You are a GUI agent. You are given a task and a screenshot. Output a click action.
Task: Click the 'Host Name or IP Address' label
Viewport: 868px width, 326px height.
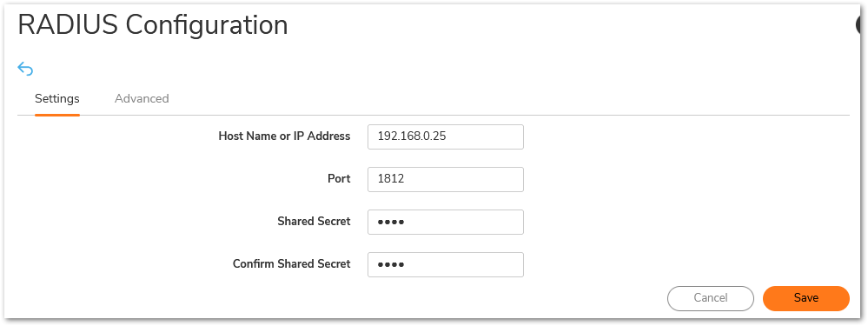[284, 136]
